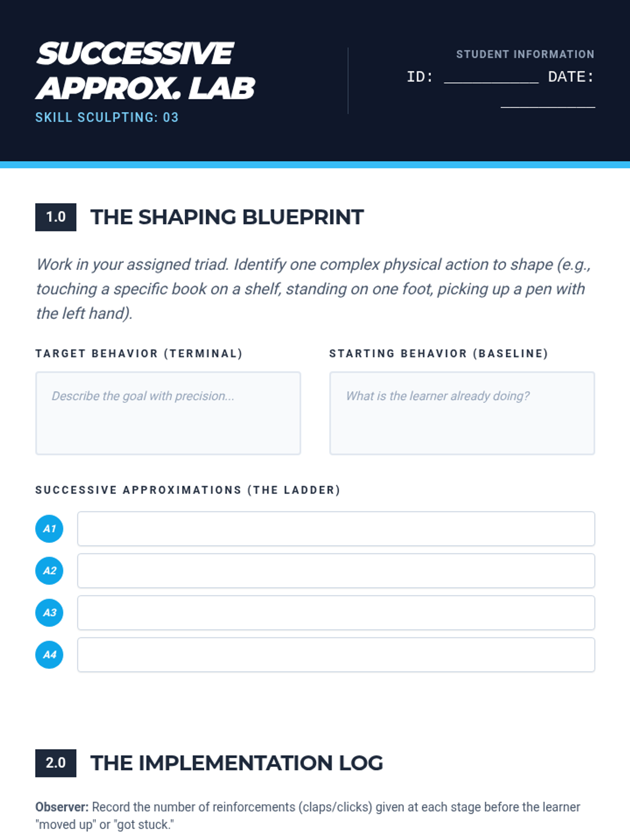Click the A2 step badge
The height and width of the screenshot is (840, 630).
pyautogui.click(x=49, y=571)
